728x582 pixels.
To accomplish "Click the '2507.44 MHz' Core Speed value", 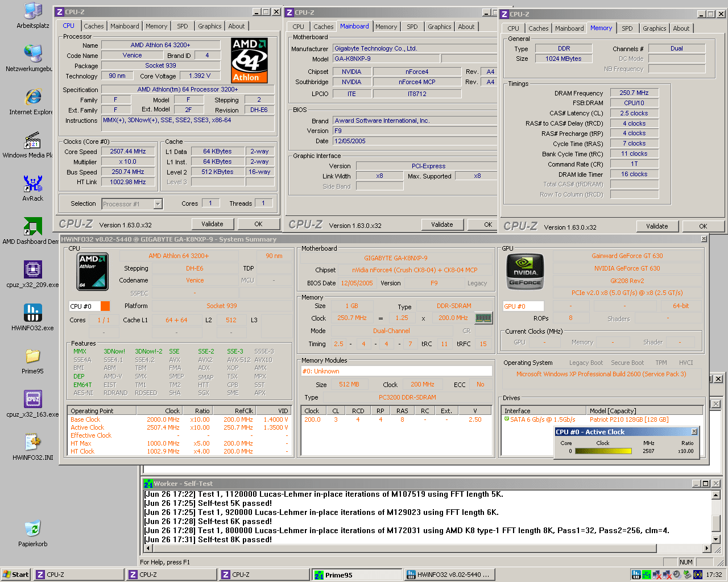I will [x=128, y=152].
